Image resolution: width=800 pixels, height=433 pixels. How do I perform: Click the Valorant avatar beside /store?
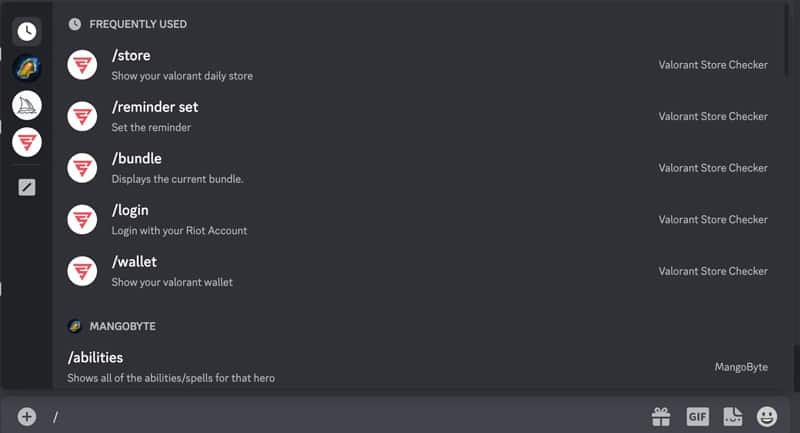point(82,65)
